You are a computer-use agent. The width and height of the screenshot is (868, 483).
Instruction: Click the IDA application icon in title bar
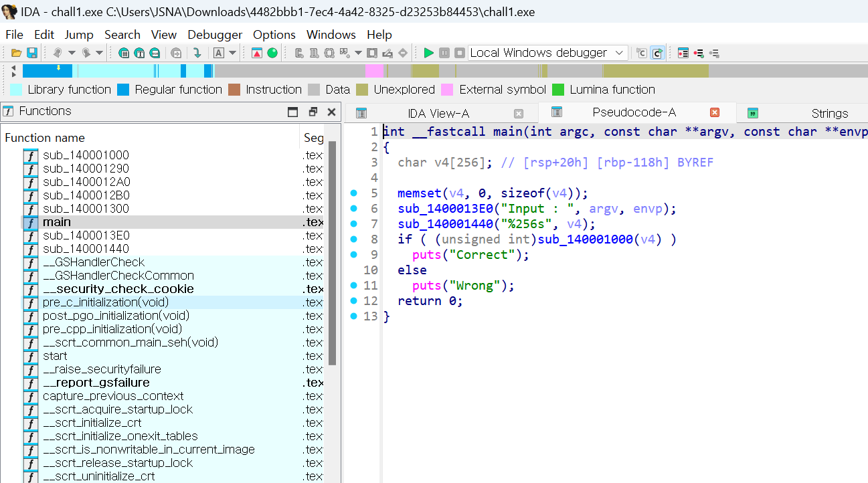pos(9,12)
